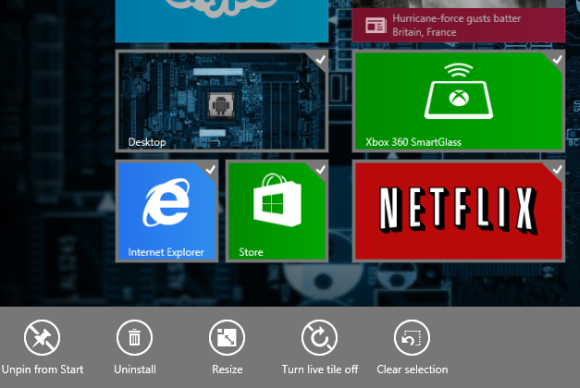
Task: Click the Unpin from Start pin icon
Action: point(42,337)
